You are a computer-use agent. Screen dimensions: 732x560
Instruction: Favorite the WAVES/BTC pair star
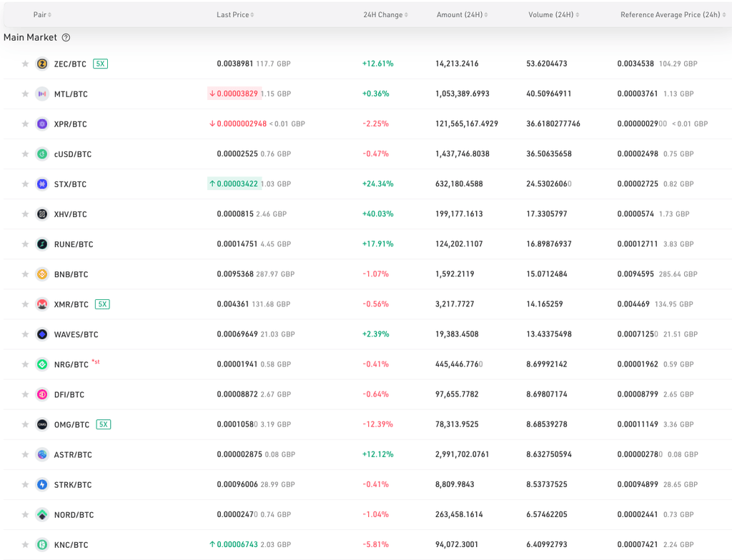click(x=25, y=334)
